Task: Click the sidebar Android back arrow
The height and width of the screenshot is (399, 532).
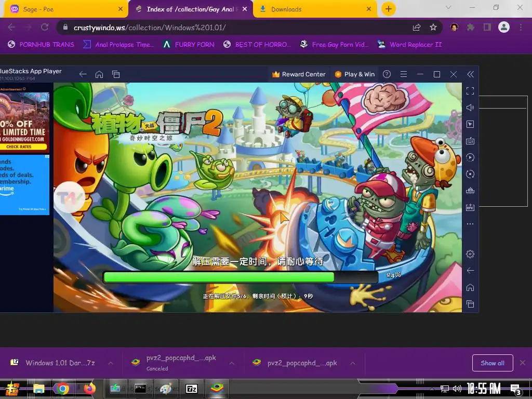Action: [470, 270]
